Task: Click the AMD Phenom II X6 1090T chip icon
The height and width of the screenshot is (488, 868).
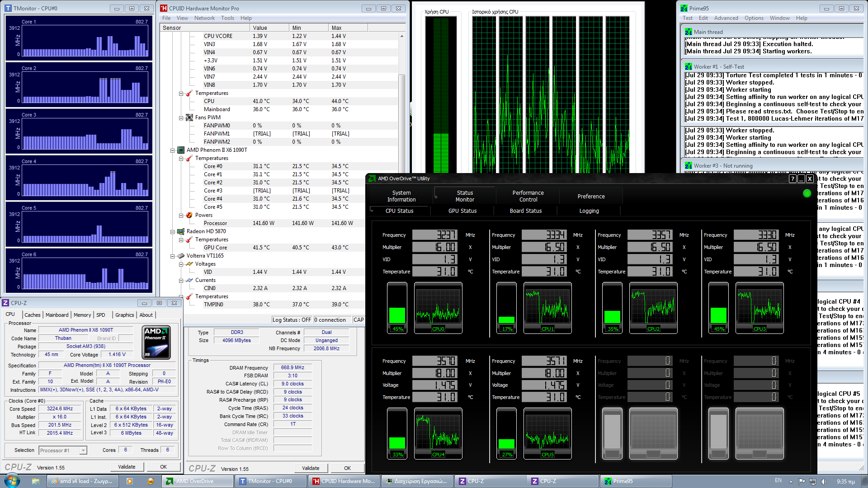Action: click(181, 150)
